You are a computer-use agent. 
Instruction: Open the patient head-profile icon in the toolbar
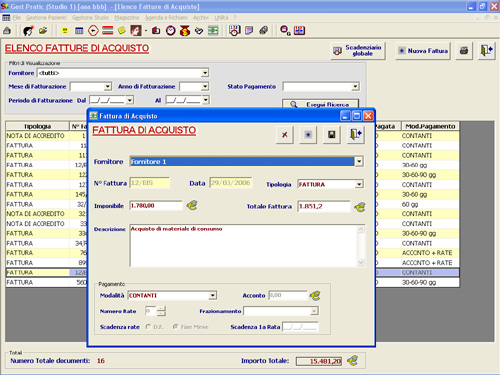click(x=28, y=31)
